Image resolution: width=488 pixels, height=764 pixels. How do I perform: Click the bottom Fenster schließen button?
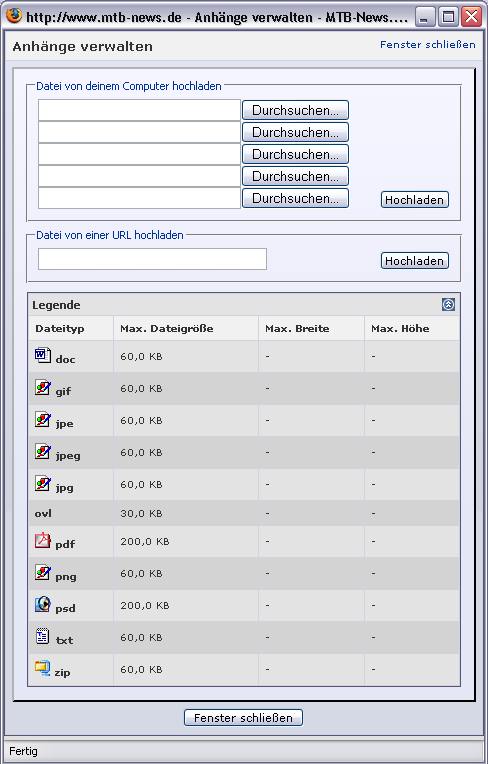point(244,718)
